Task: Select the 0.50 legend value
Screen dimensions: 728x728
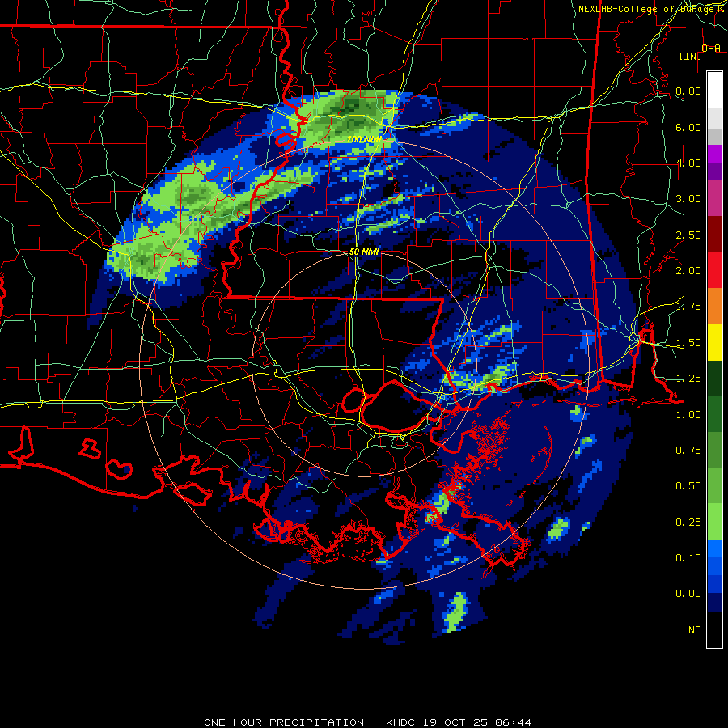Action: click(688, 486)
